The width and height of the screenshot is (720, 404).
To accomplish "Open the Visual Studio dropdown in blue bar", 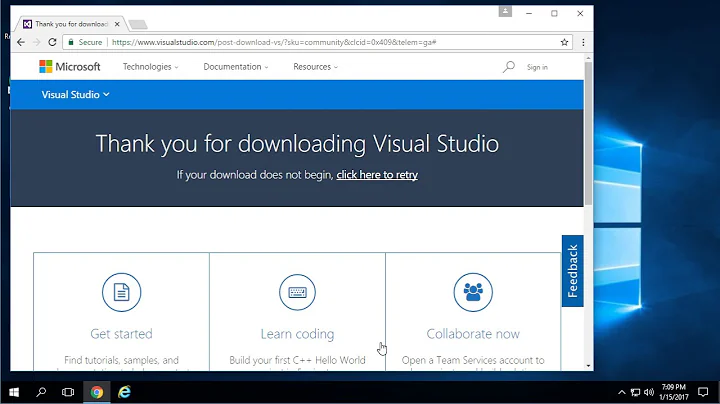I will tap(76, 95).
